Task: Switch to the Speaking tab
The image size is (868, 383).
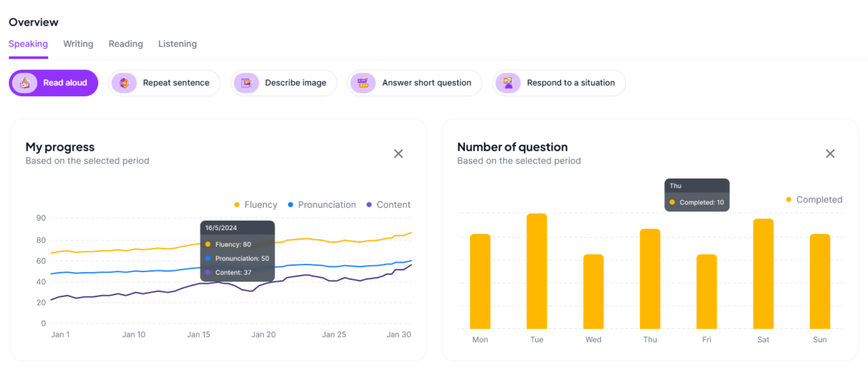Action: pyautogui.click(x=28, y=44)
